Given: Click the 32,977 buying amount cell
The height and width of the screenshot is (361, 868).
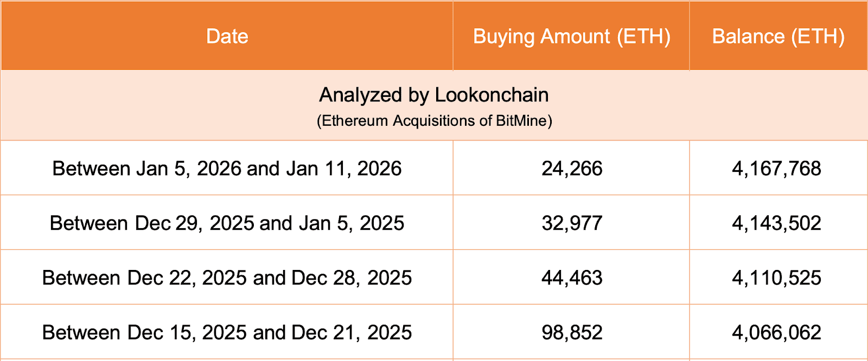Looking at the screenshot, I should pyautogui.click(x=572, y=223).
